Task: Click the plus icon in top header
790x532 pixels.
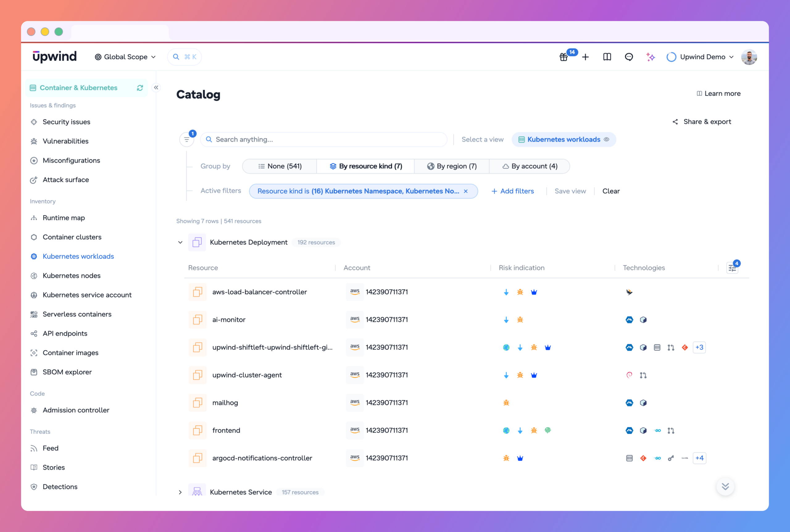Action: 585,57
